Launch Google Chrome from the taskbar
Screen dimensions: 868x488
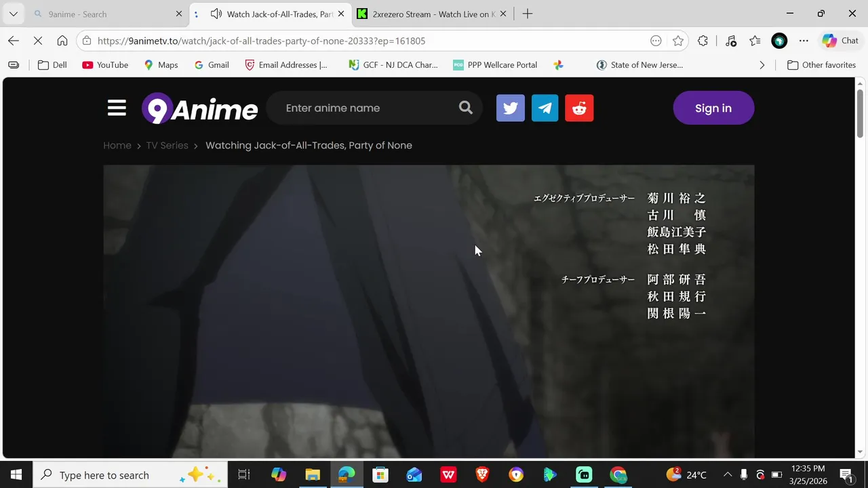point(618,474)
